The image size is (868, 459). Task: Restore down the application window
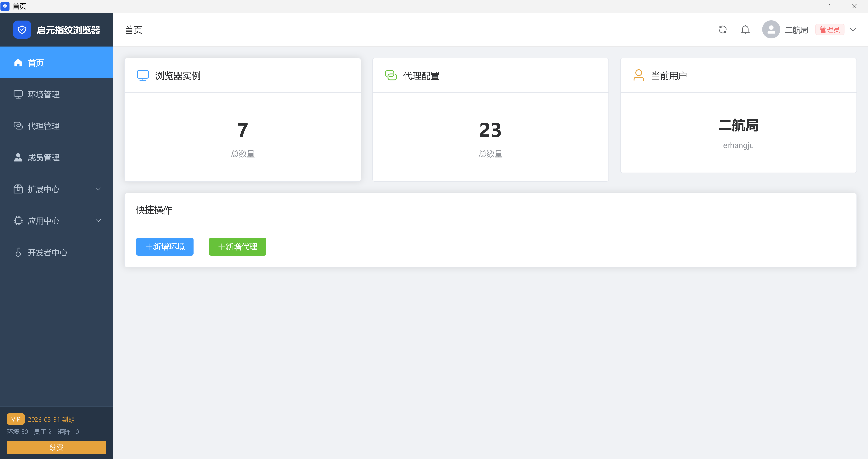tap(828, 6)
